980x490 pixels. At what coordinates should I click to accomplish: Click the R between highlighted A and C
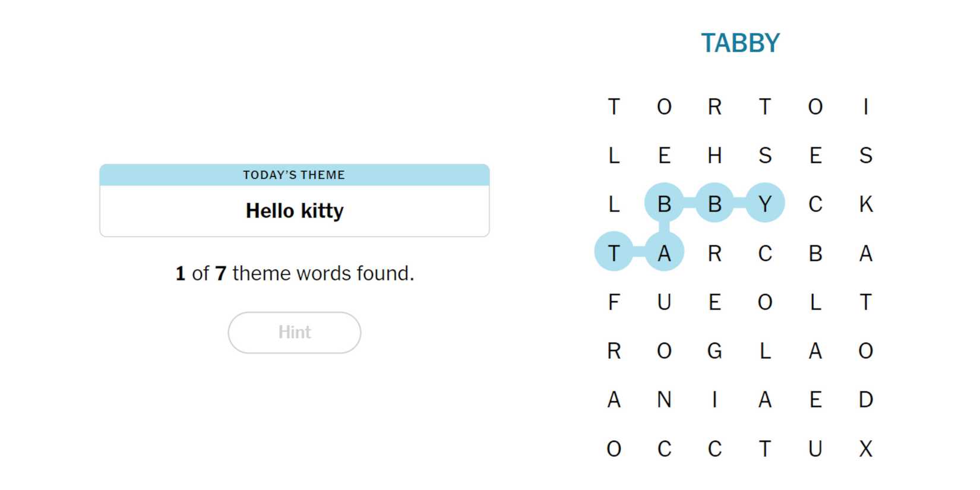pos(715,252)
